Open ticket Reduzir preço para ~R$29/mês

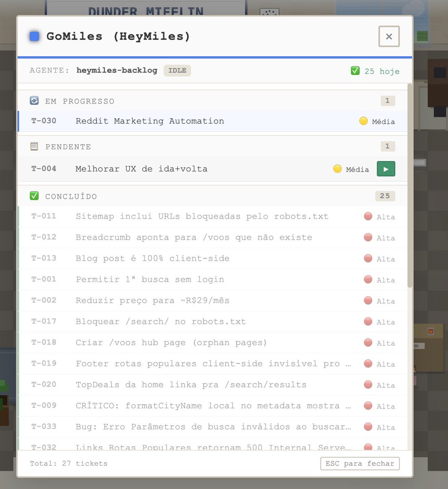click(x=212, y=301)
